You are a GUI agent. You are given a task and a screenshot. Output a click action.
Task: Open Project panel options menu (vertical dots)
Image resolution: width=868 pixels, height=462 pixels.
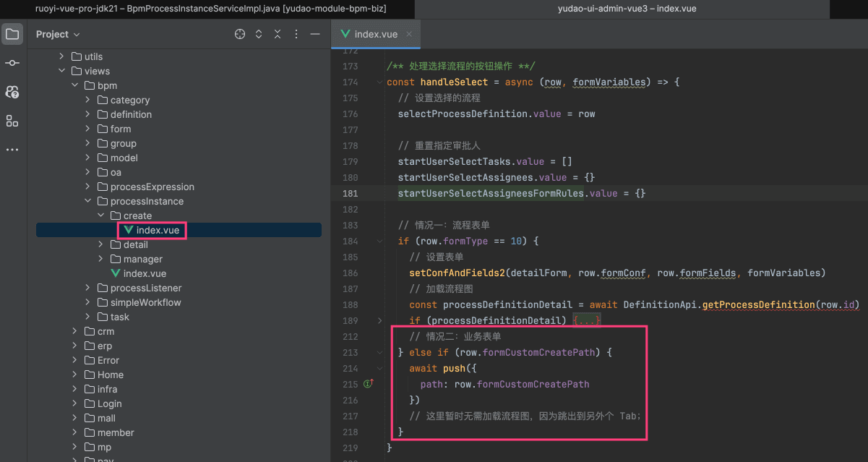[x=296, y=34]
